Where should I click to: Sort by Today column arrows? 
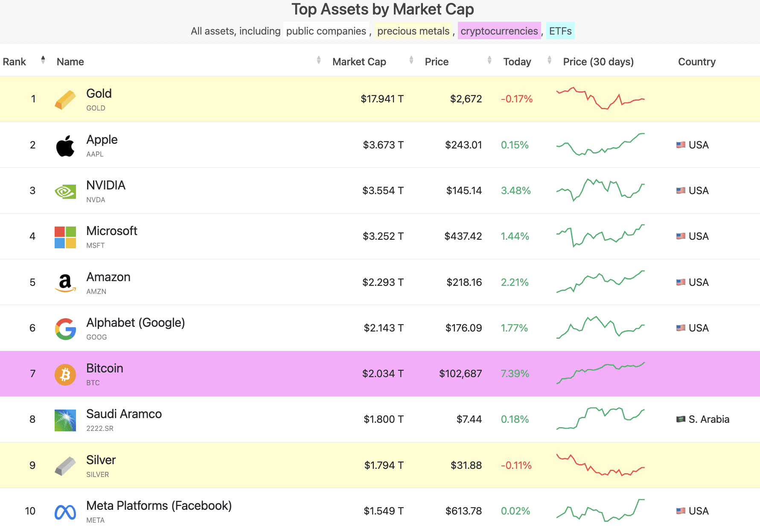549,60
